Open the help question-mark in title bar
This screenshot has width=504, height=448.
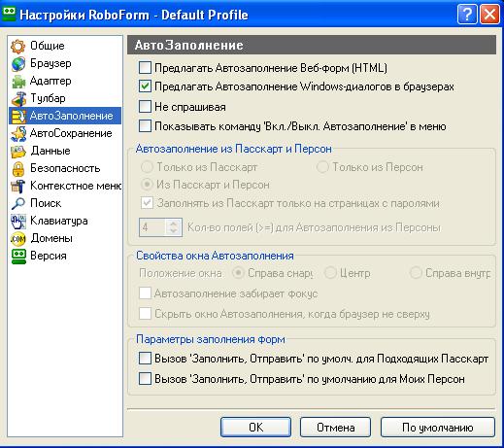(467, 15)
